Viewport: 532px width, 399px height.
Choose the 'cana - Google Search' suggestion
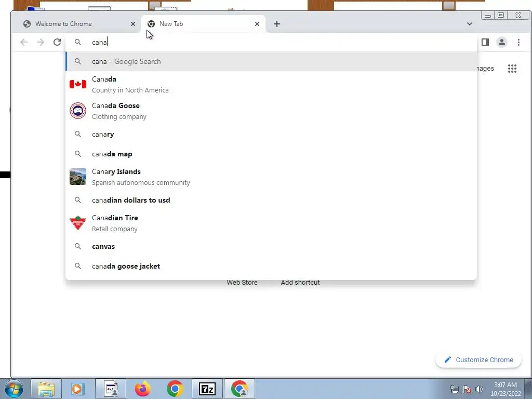coord(271,61)
